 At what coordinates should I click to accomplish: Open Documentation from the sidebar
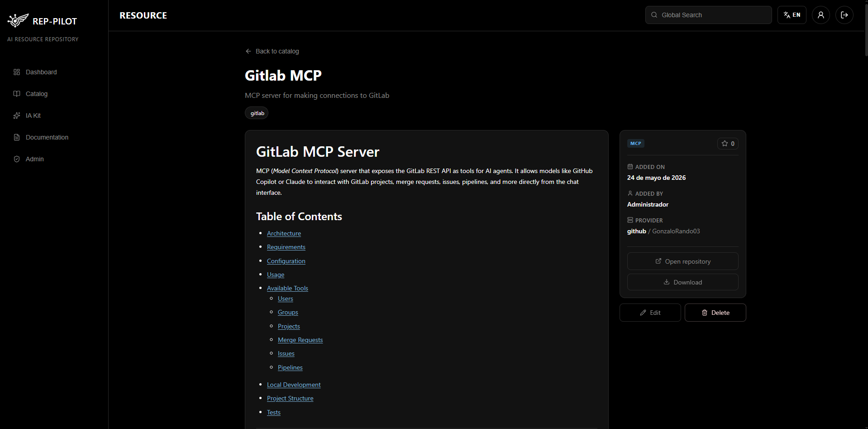pos(54,137)
